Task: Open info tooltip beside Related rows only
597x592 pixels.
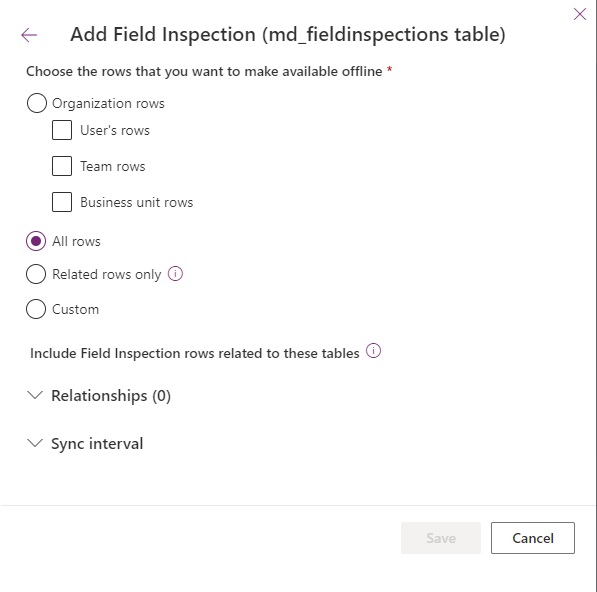Action: 175,274
